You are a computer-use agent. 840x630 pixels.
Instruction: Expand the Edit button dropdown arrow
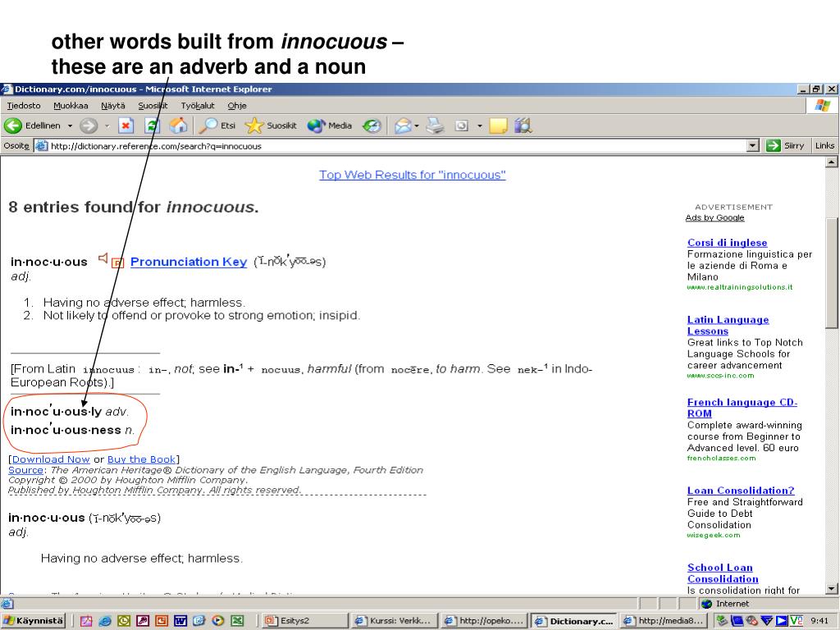(479, 126)
